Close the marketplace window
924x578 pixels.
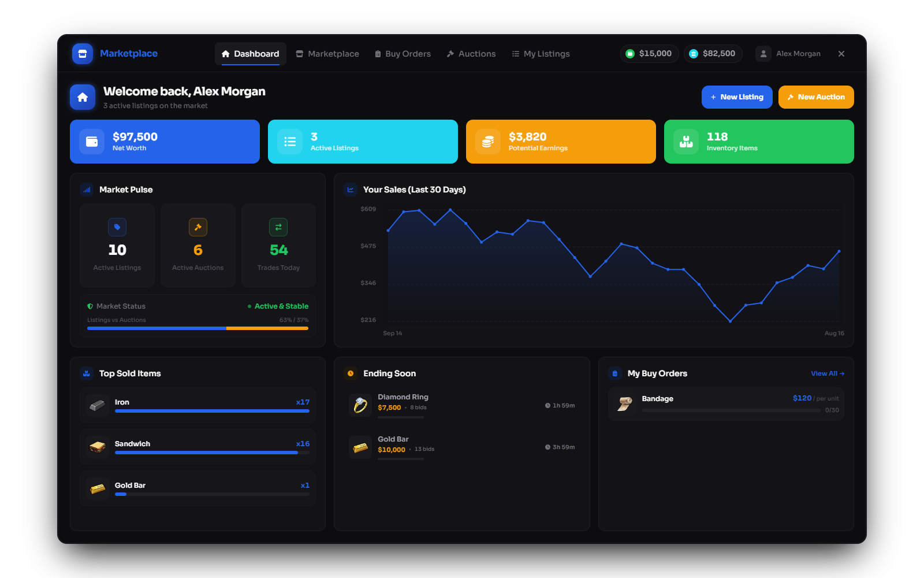[x=841, y=54]
